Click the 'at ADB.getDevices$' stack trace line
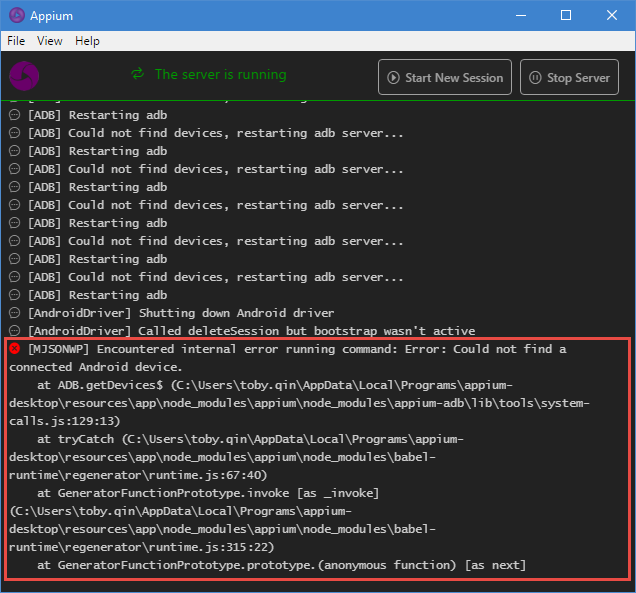Viewport: 636px width, 593px height. click(275, 385)
